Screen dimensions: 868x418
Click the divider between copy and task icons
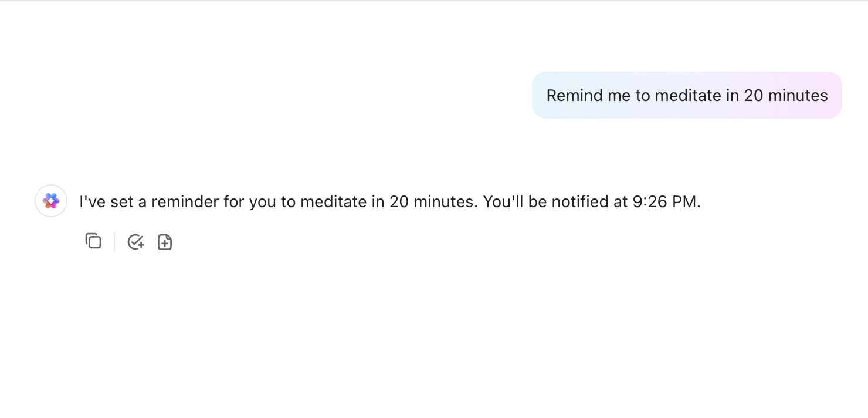(114, 242)
